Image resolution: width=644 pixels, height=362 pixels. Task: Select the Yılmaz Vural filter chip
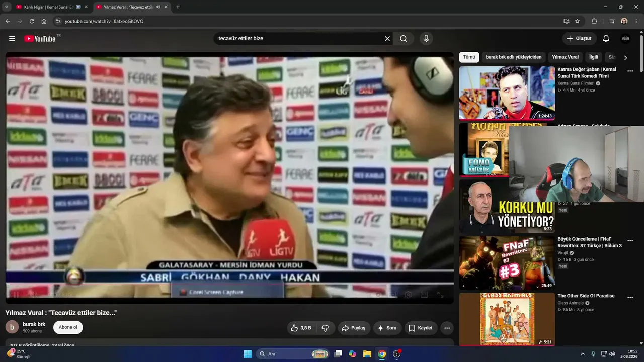(x=566, y=57)
